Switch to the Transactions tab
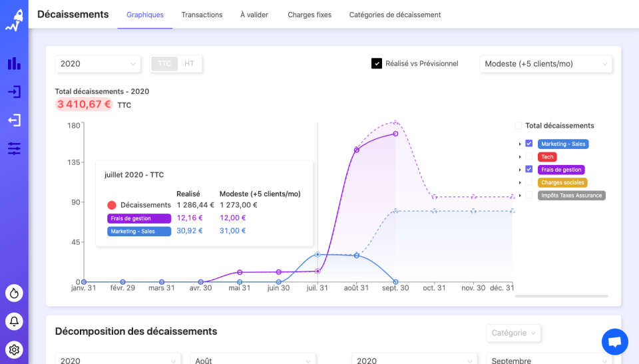Screen dimensions: 639x364 pyautogui.click(x=202, y=15)
